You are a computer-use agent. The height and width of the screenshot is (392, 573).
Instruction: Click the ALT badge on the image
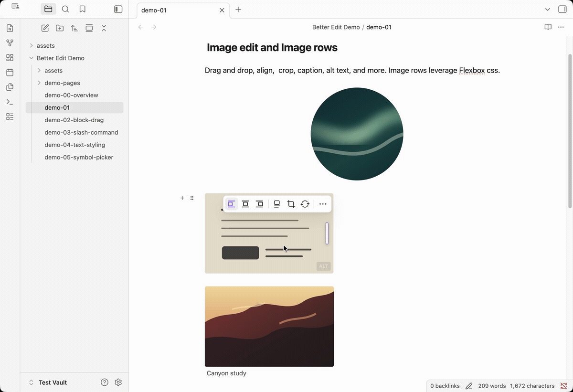pos(324,266)
